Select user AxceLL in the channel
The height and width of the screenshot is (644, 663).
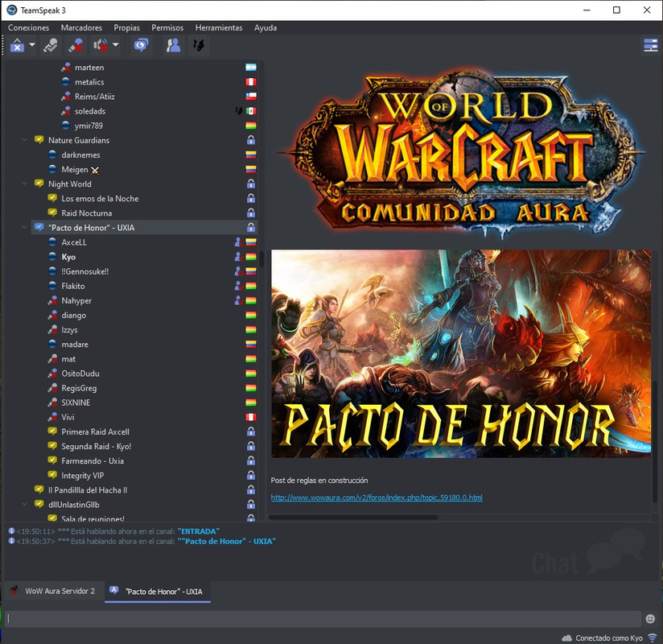74,242
